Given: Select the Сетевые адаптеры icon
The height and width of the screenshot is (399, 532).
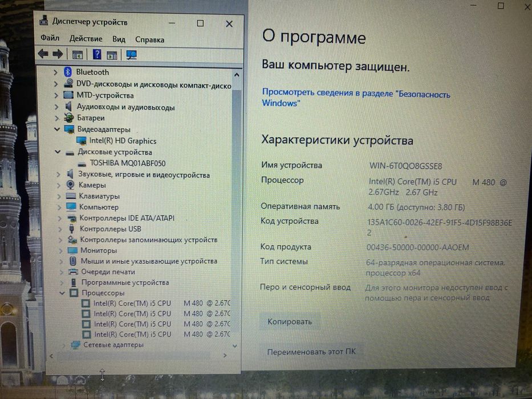Looking at the screenshot, I should (75, 345).
